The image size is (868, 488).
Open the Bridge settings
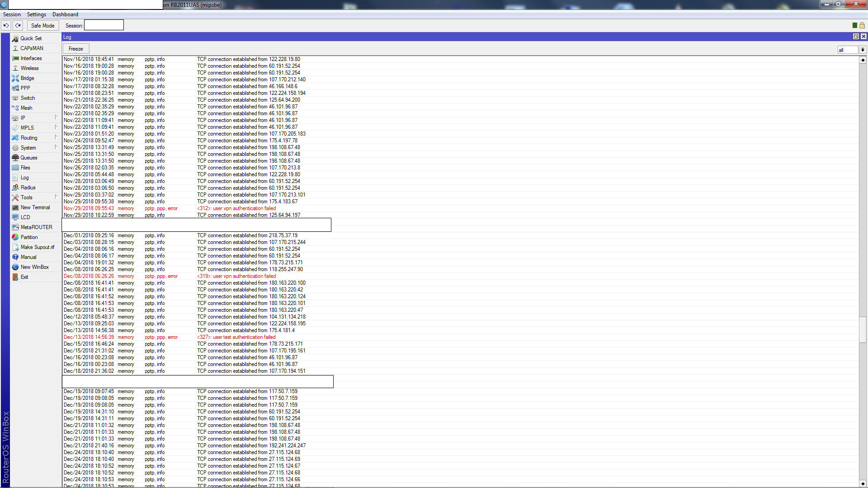point(27,78)
